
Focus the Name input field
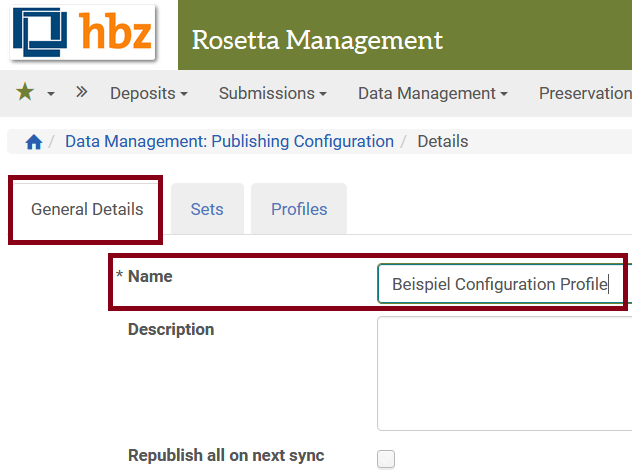point(500,284)
